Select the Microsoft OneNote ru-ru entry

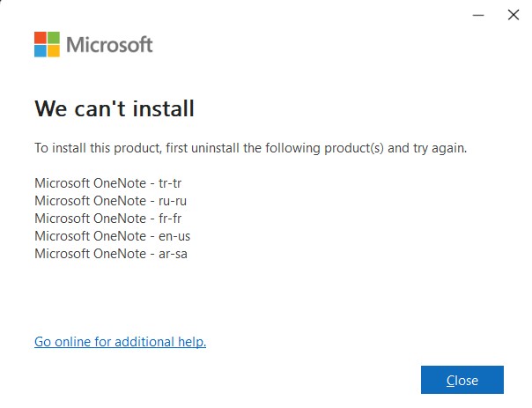[x=111, y=201]
